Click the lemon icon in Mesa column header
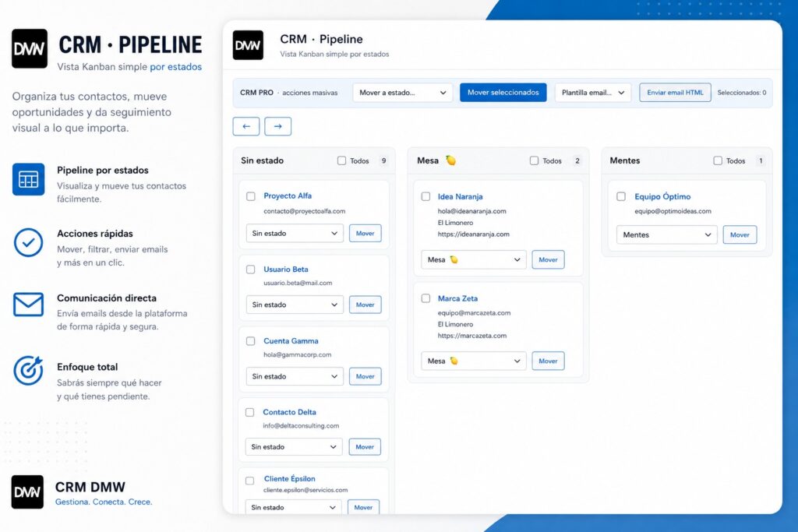Screen dimensions: 798x532 [451, 160]
